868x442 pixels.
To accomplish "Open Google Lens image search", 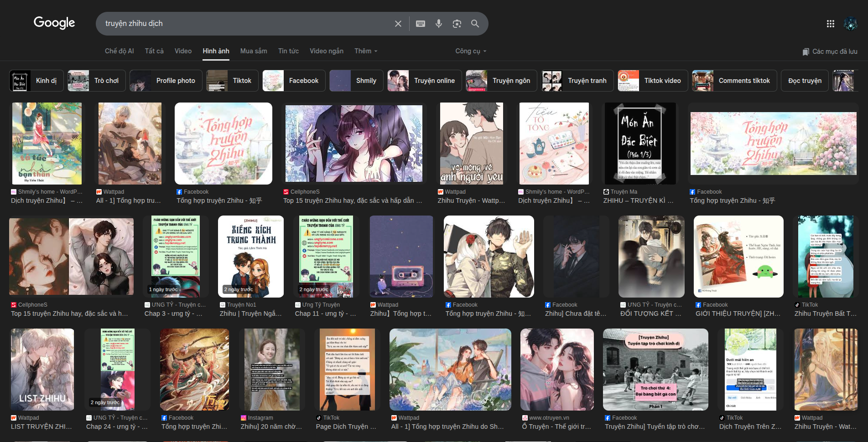I will (457, 24).
